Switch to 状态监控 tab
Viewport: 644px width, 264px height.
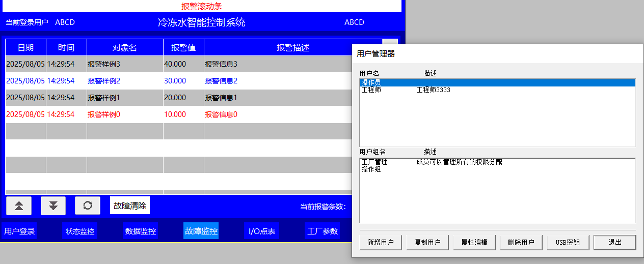[x=80, y=231]
